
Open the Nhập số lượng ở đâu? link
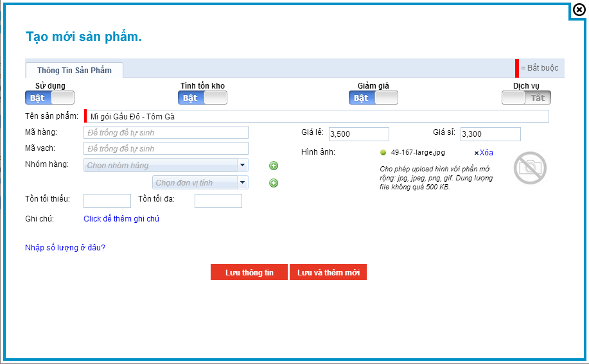point(65,247)
